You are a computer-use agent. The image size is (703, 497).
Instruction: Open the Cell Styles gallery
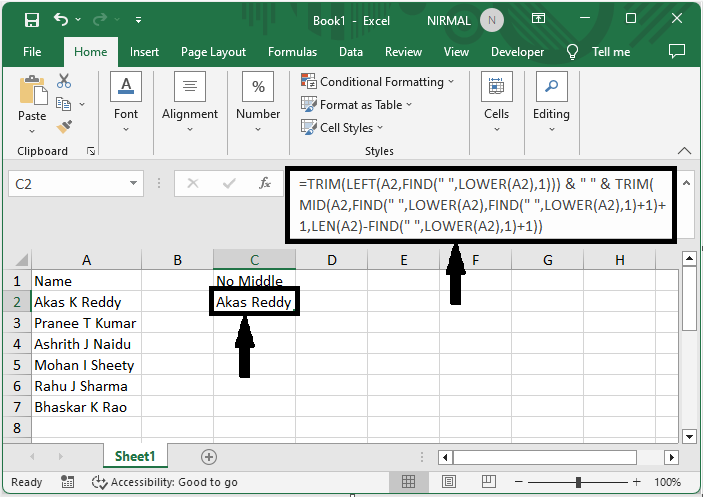point(346,128)
